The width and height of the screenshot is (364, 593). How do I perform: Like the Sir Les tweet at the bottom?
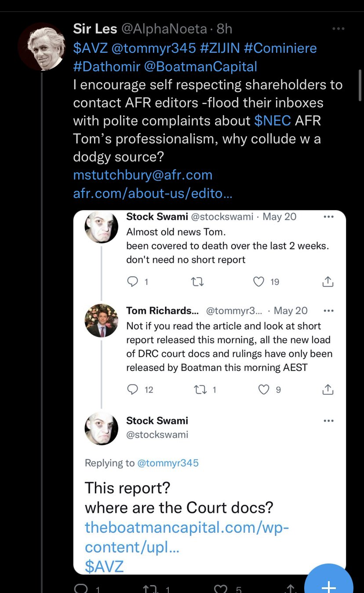pos(222,589)
